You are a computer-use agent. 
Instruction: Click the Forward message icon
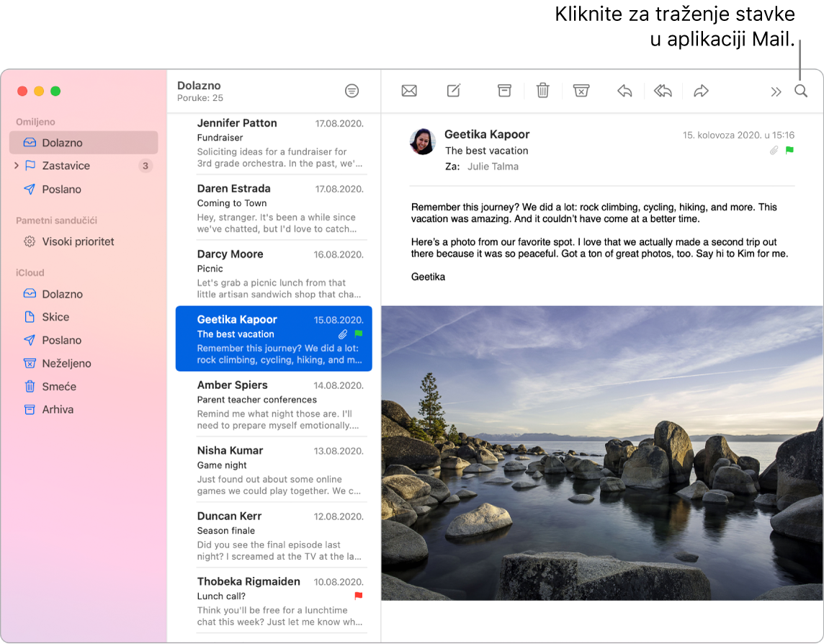[701, 91]
